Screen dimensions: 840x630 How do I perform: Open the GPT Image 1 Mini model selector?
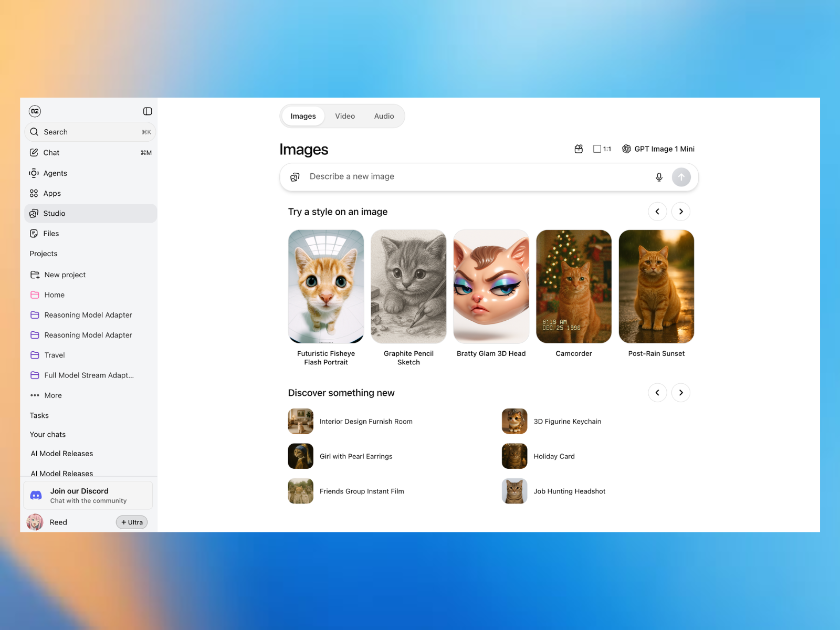point(658,149)
